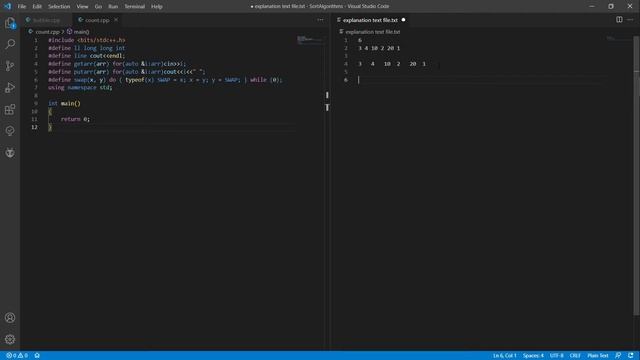640x360 pixels.
Task: Click line number 12 in count.cpp gutter
Action: (34, 127)
